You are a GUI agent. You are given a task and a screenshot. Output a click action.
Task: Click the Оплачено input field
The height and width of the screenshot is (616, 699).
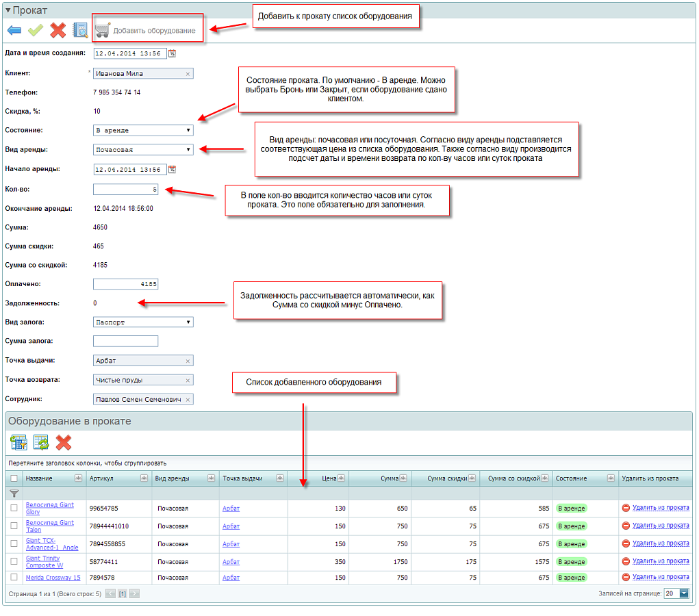click(x=125, y=284)
